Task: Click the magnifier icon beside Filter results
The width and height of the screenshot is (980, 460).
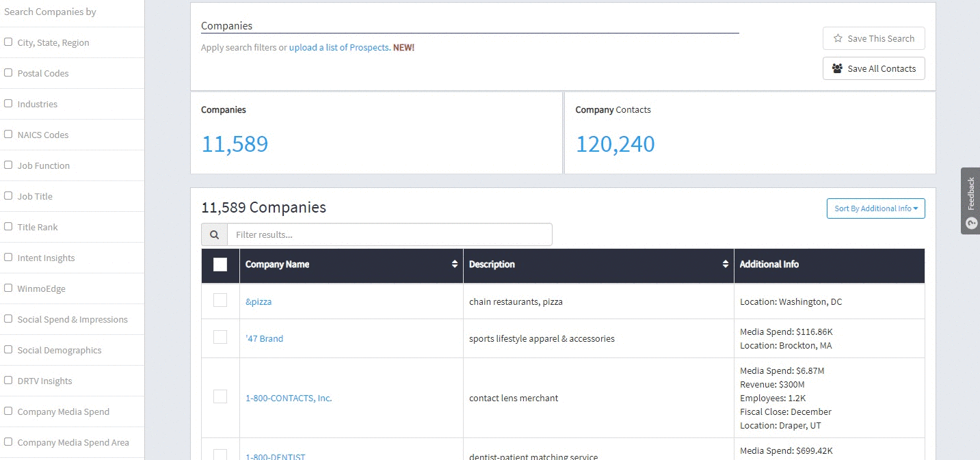Action: pyautogui.click(x=214, y=234)
